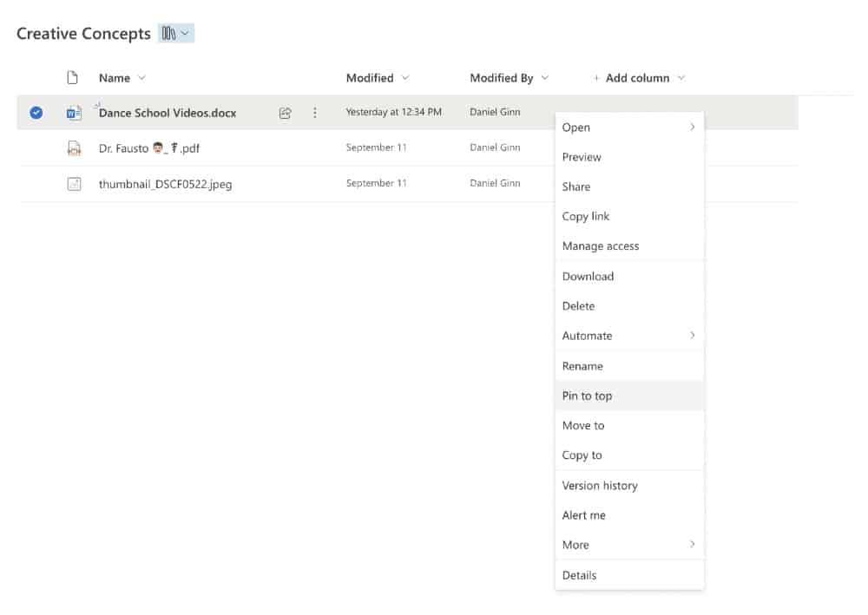The width and height of the screenshot is (868, 615).
Task: Select Pin to top from context menu
Action: [x=587, y=396]
